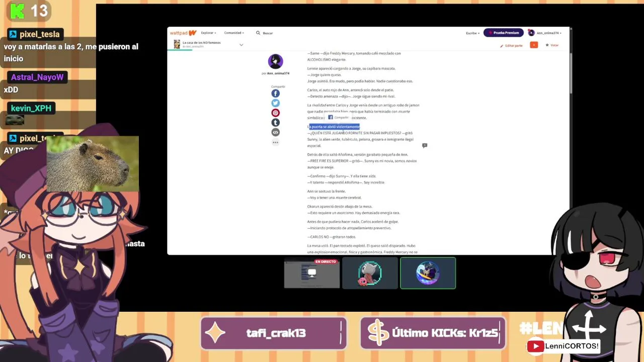Click highlighted text 'puerta se abrió violentamente'

[335, 127]
